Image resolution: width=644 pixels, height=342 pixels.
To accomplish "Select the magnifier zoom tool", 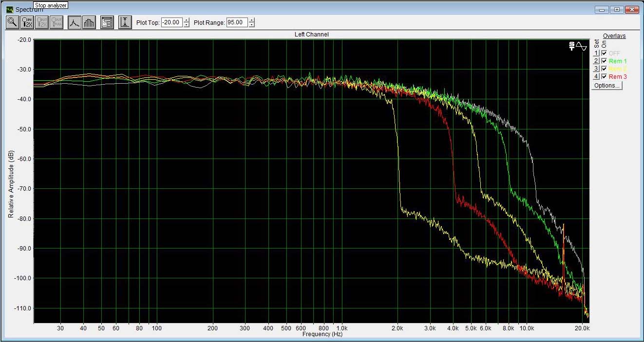I will tap(12, 22).
